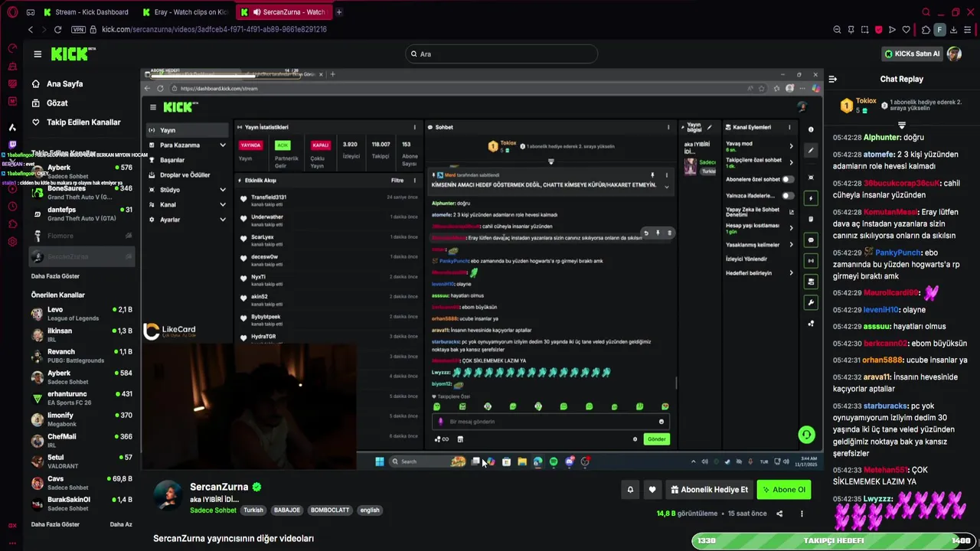Open the downloads icon in Opera toolbar
The image size is (980, 551).
tap(954, 30)
